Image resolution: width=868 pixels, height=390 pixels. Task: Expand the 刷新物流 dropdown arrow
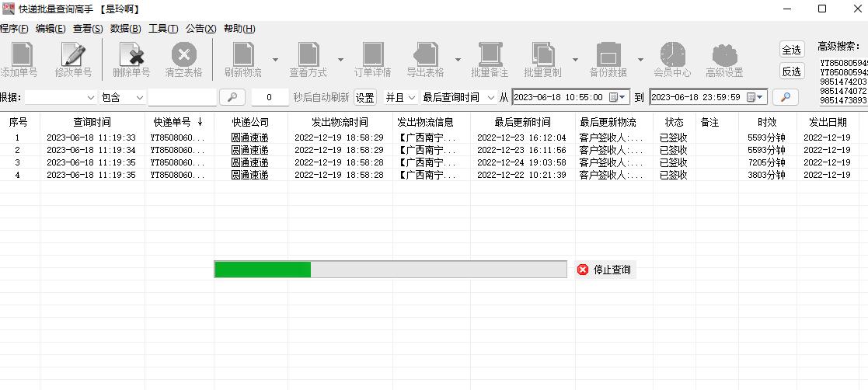click(275, 59)
